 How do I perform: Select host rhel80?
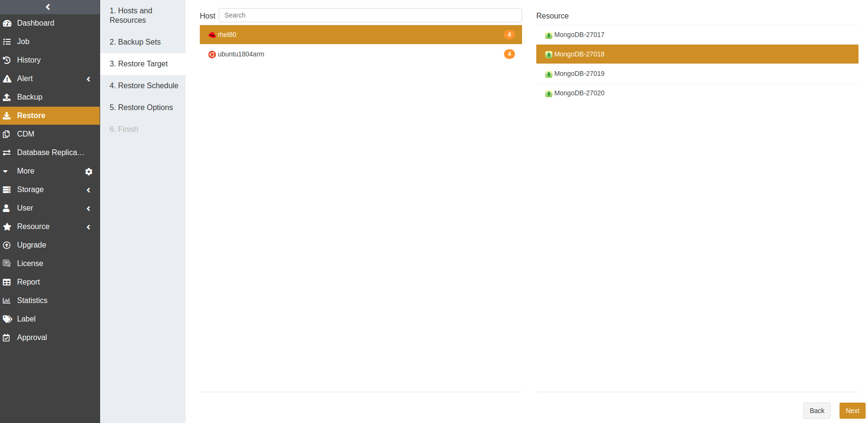pyautogui.click(x=361, y=35)
